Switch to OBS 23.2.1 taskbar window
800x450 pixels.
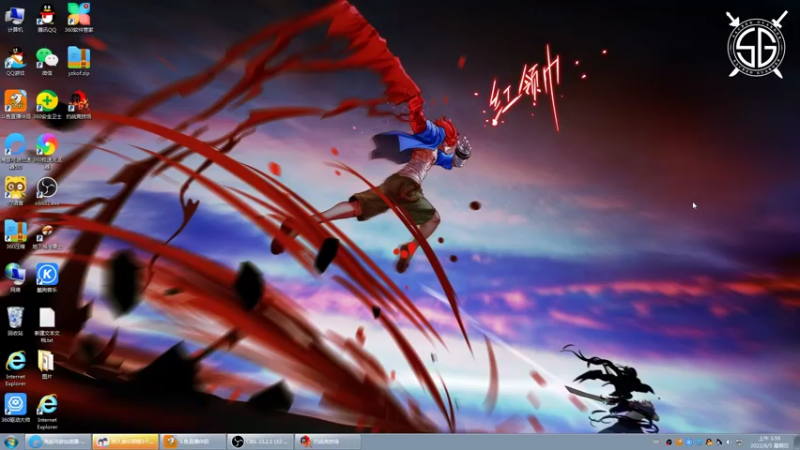coord(260,442)
